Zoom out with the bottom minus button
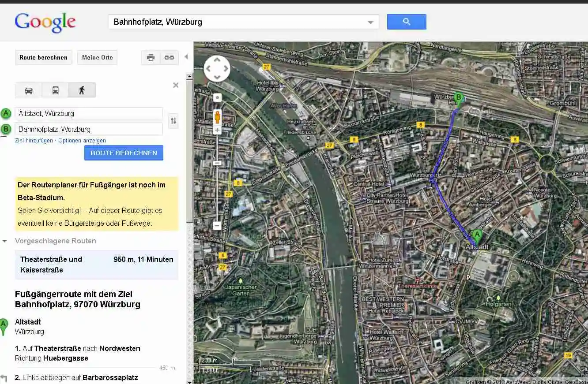588x384 pixels. pos(217,226)
